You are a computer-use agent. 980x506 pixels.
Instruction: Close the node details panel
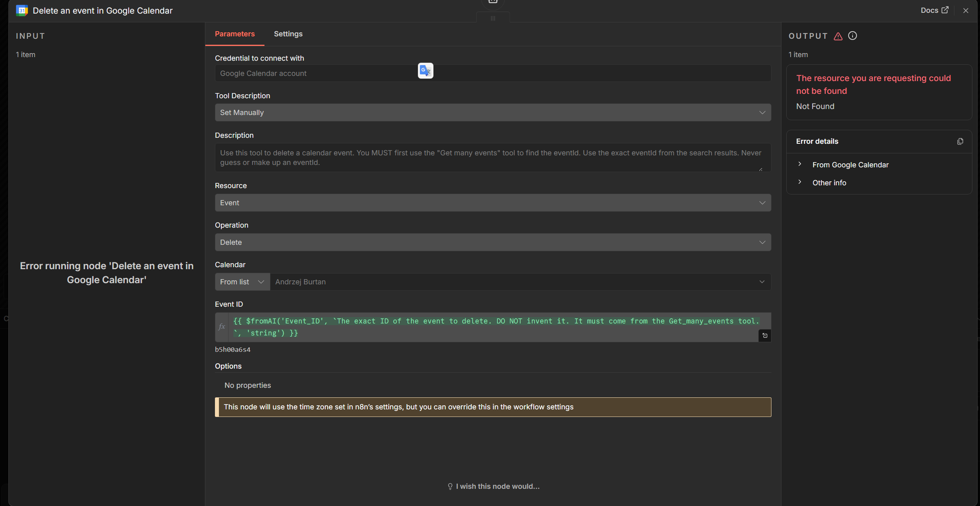(966, 11)
